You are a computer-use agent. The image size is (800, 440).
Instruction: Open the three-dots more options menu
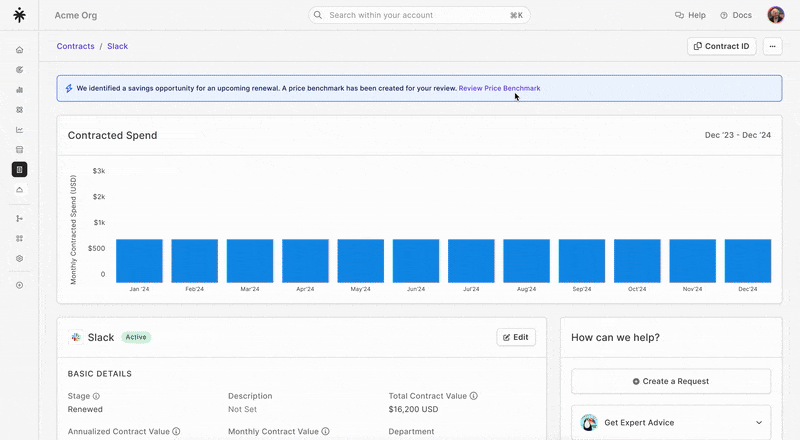click(772, 46)
